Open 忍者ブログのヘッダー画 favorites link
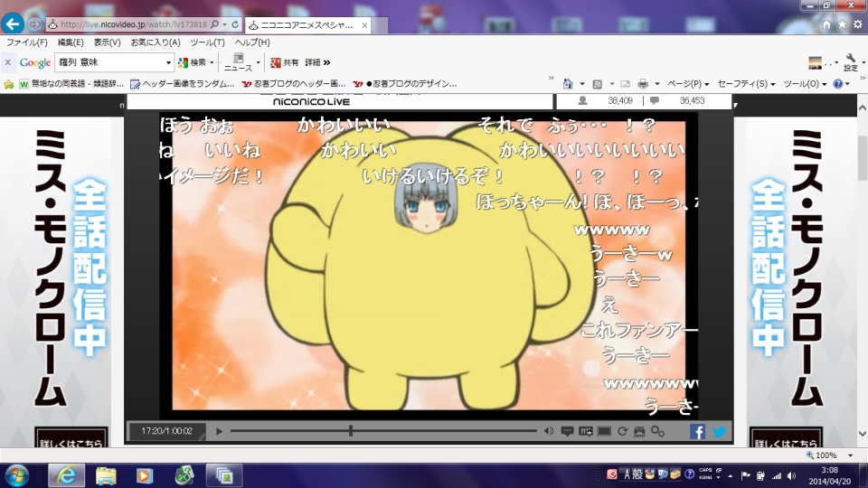The height and width of the screenshot is (488, 868). coord(294,84)
